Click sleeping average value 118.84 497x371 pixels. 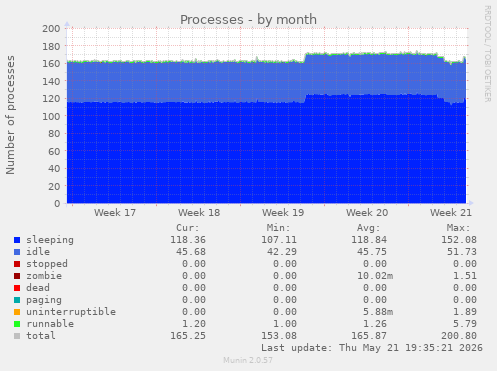369,240
